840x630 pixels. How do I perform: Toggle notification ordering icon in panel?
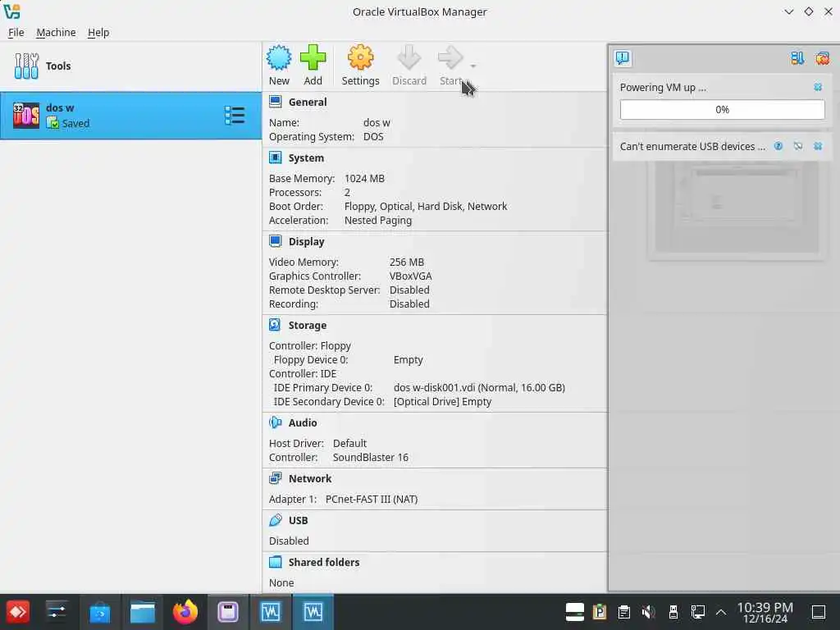(x=797, y=58)
